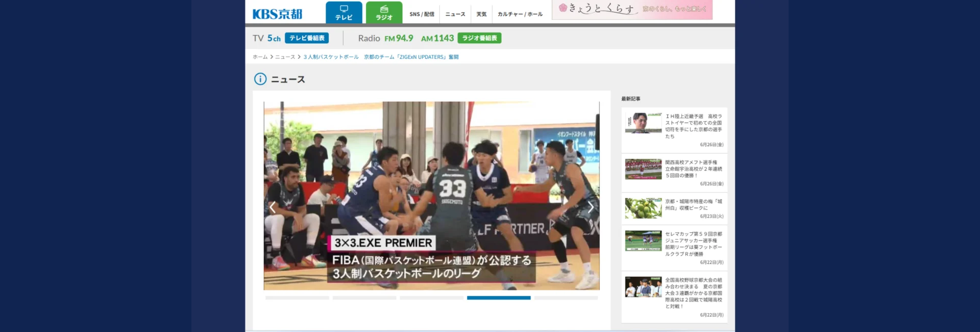Select the fifth slide indicator bar
Viewport: 980px width, 332px height.
[x=566, y=298]
